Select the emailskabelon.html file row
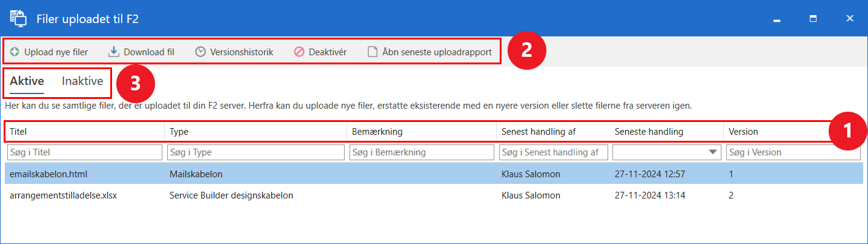The width and height of the screenshot is (868, 244). tap(49, 174)
